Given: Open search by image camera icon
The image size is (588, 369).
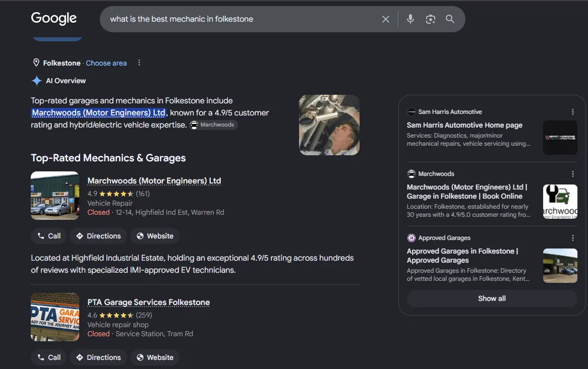Looking at the screenshot, I should (x=431, y=19).
